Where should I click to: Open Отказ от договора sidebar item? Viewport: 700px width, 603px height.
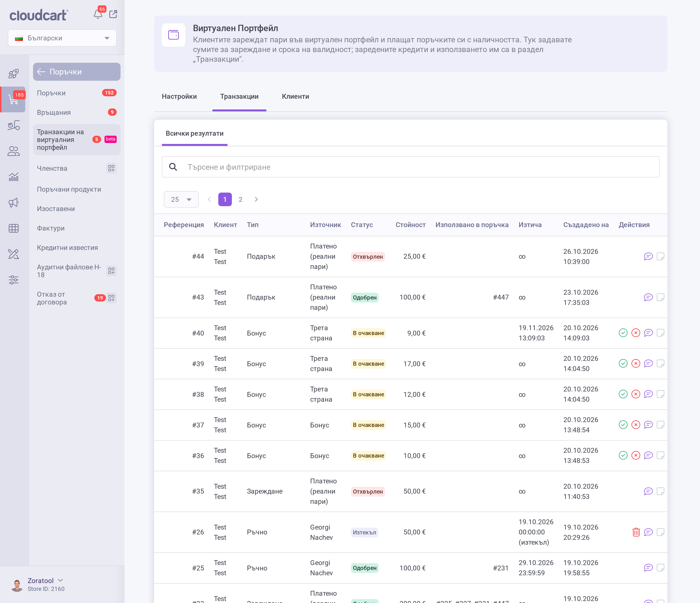point(77,298)
